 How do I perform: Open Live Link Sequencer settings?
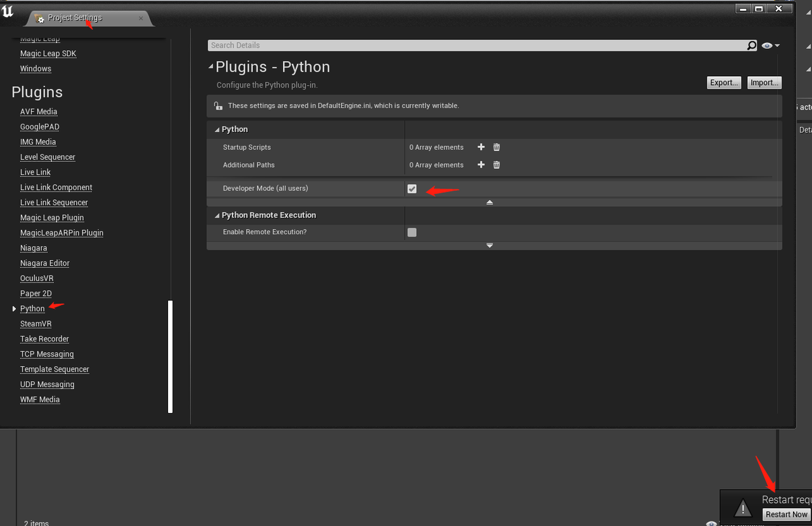pos(54,203)
